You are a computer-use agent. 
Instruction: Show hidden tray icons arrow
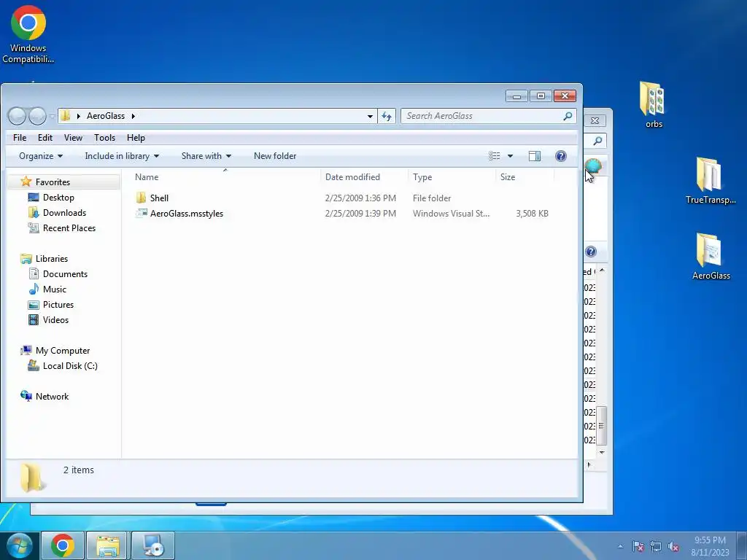tap(620, 546)
